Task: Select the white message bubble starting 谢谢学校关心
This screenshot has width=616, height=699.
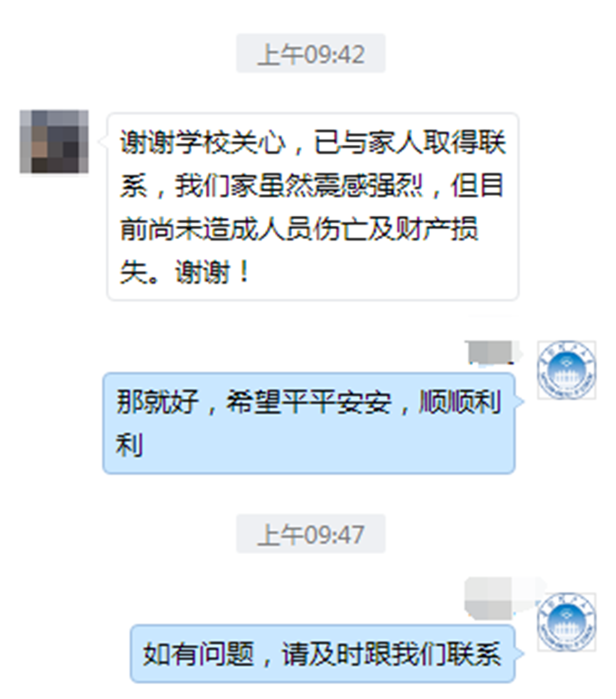Action: (x=313, y=206)
